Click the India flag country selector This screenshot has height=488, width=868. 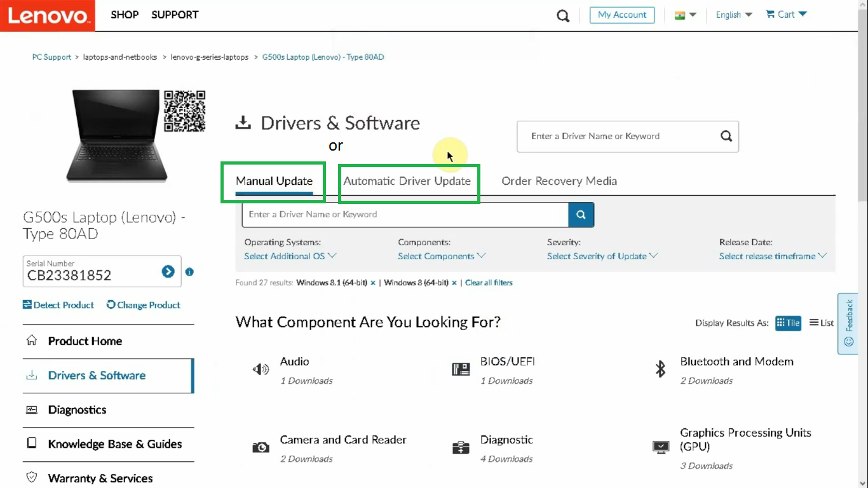[686, 15]
